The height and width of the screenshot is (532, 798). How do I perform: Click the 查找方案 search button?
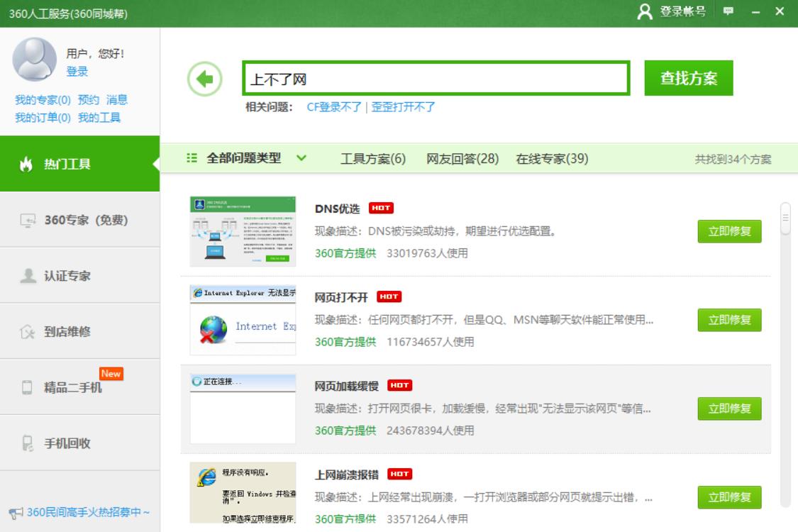689,78
